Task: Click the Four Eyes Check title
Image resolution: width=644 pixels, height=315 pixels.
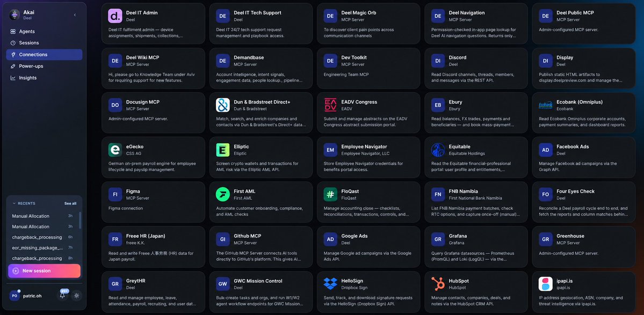Action: click(x=575, y=191)
